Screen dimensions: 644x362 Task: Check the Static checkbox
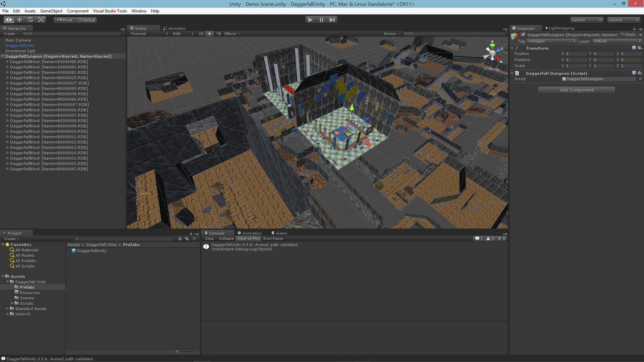click(623, 35)
